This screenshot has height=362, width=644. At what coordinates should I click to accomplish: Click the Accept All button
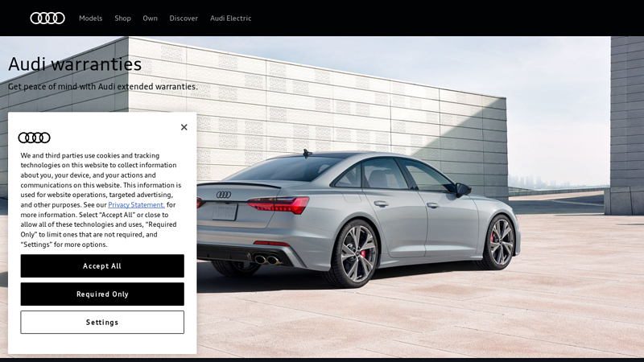(102, 266)
